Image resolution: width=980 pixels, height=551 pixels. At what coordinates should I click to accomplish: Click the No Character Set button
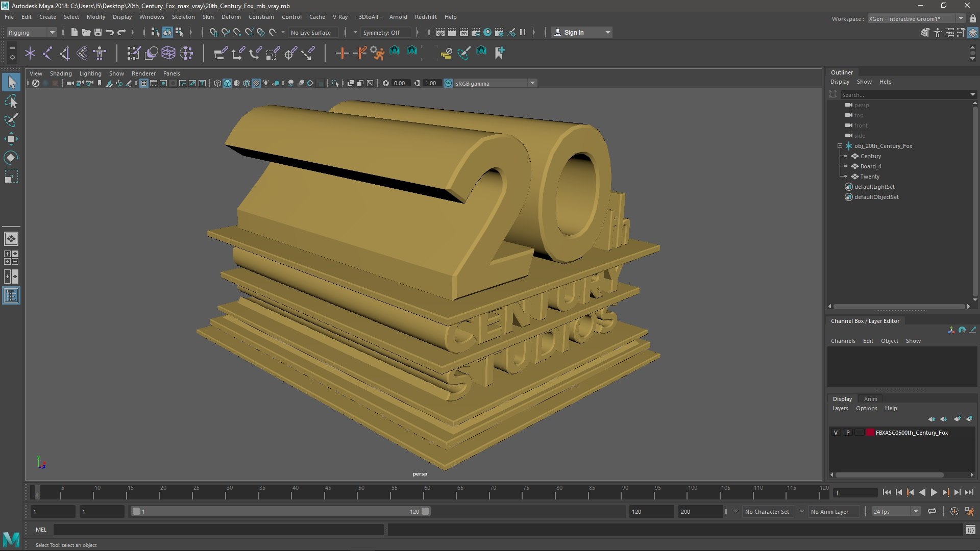767,512
